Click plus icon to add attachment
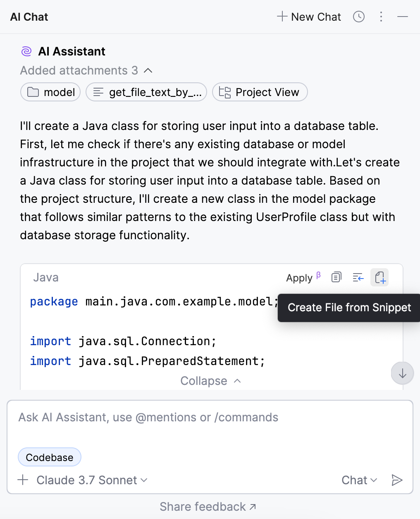 [23, 480]
